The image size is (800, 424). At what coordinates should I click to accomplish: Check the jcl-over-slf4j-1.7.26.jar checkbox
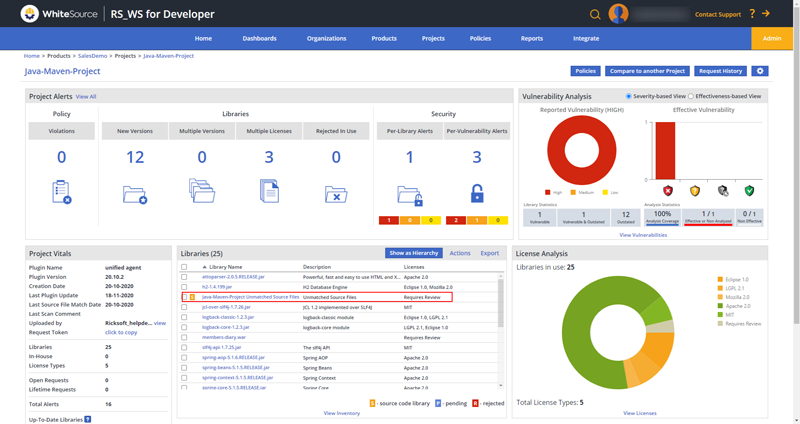point(184,307)
